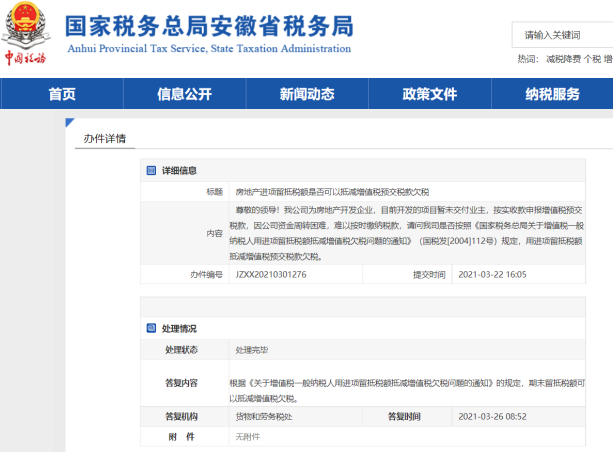The height and width of the screenshot is (452, 613).
Task: Open the 信息公开 navigation item
Action: (x=184, y=94)
